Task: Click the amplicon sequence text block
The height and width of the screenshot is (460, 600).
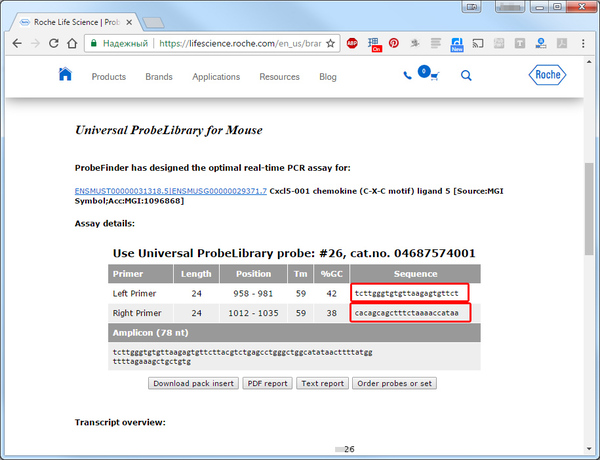Action: coord(243,357)
